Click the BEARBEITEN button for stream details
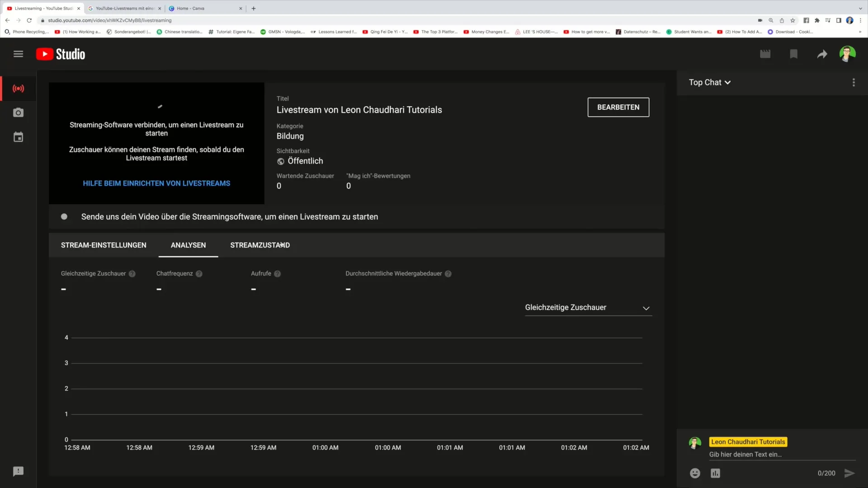This screenshot has height=488, width=868. (618, 107)
